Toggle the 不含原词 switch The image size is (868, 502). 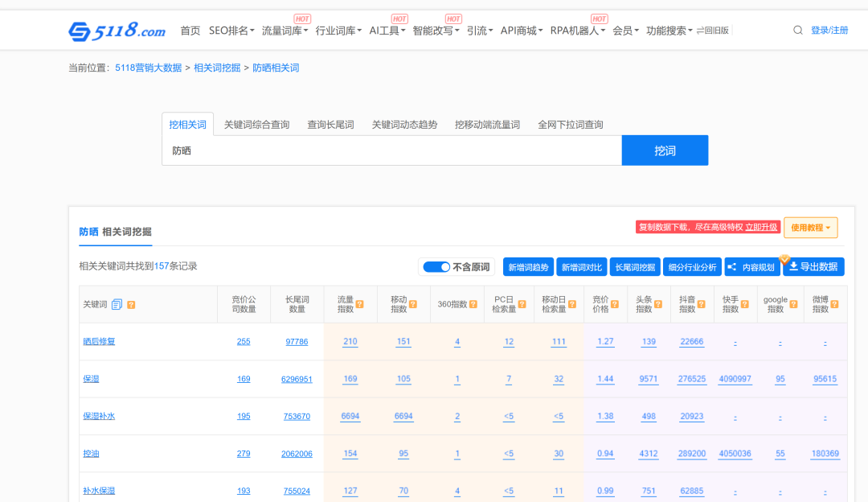436,267
